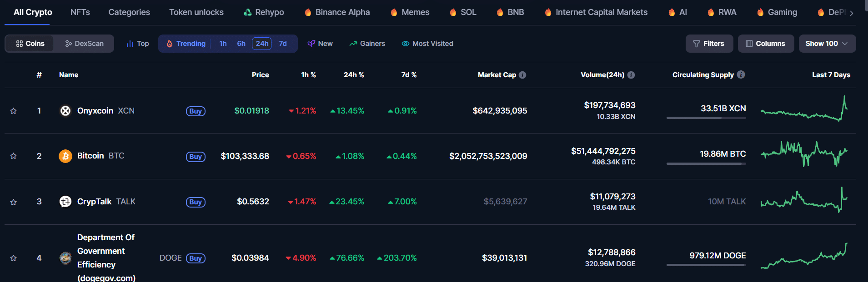Select the All Crypto tab
The image size is (868, 282).
pos(33,12)
